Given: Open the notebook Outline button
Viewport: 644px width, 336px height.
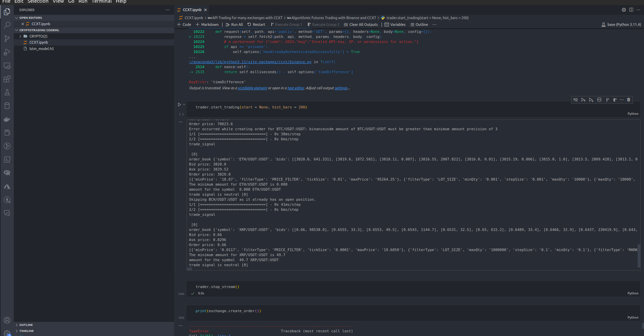Looking at the screenshot, I should tap(419, 25).
